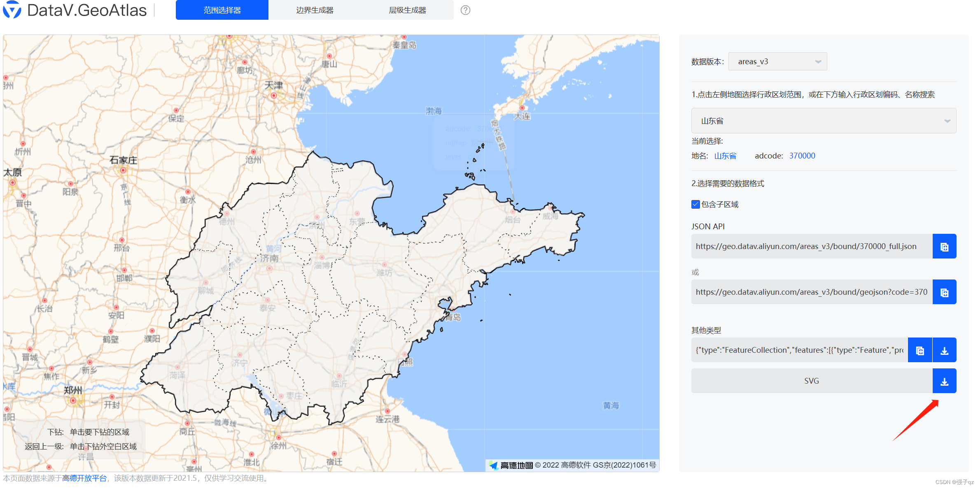The height and width of the screenshot is (489, 980).
Task: Download the FeatureCollection JSON file
Action: (944, 350)
